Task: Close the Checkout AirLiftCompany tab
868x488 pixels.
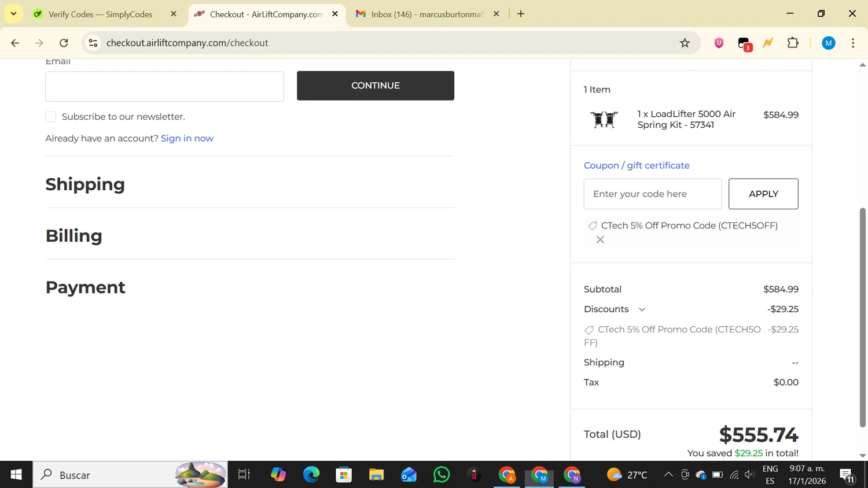Action: click(x=335, y=14)
